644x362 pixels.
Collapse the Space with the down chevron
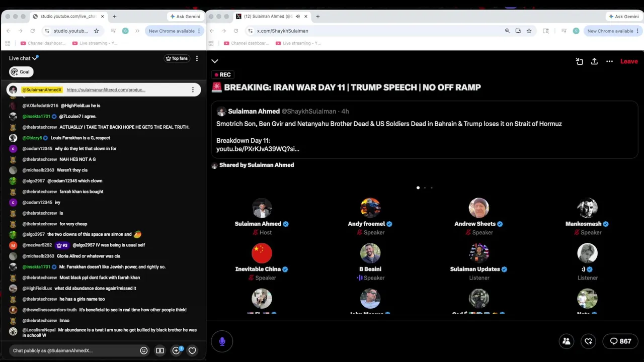[x=215, y=61]
